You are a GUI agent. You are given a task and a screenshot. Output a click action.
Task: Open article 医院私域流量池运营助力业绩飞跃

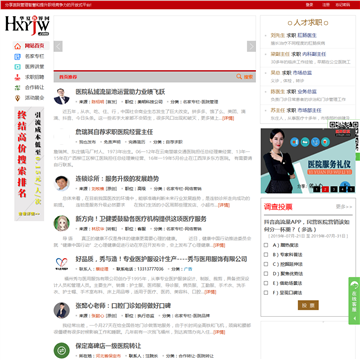pos(120,92)
